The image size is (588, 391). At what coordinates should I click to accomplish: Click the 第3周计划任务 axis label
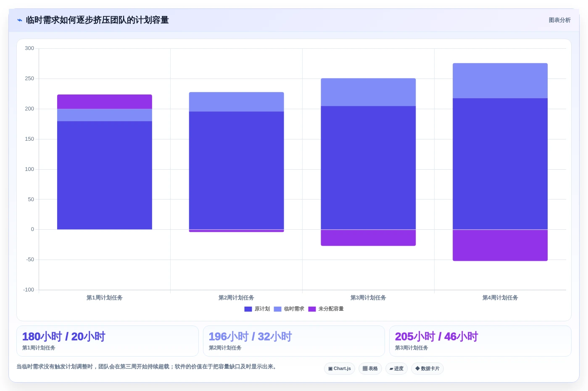coord(368,298)
